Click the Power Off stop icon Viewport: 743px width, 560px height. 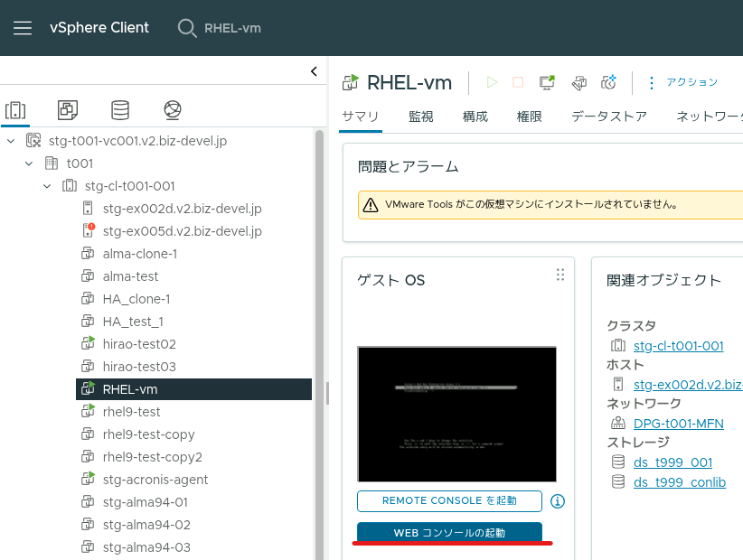point(518,82)
